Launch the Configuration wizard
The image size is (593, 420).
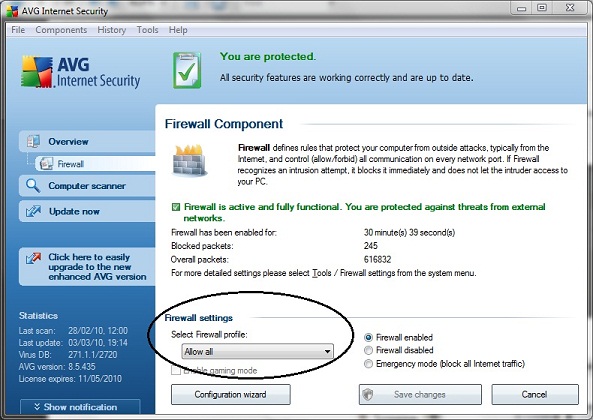click(231, 394)
